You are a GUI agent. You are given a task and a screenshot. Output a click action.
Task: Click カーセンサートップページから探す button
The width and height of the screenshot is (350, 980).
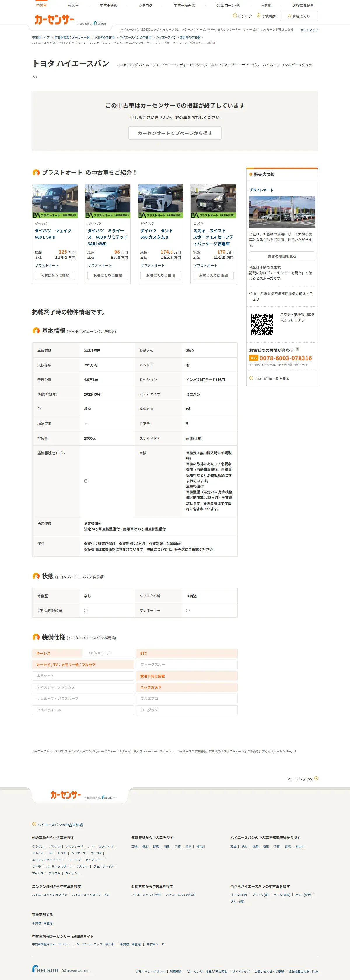[175, 133]
